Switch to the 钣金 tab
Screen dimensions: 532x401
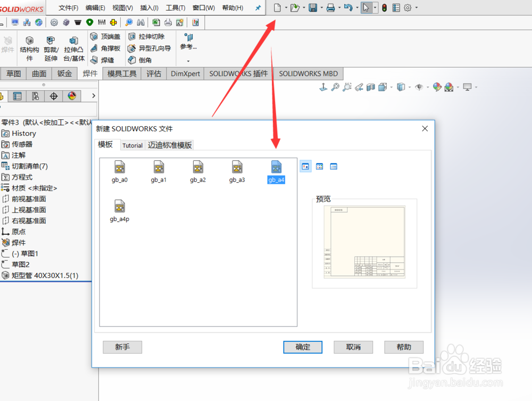pos(64,73)
